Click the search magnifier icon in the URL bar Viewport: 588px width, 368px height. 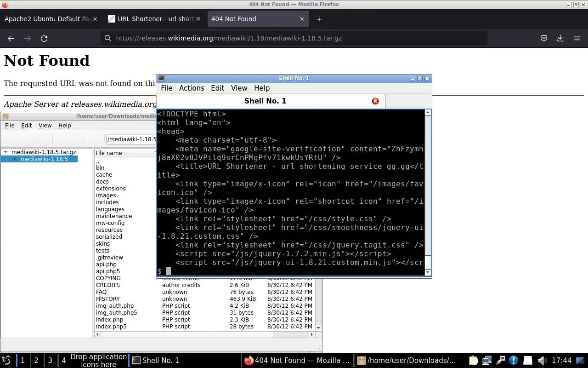point(108,38)
